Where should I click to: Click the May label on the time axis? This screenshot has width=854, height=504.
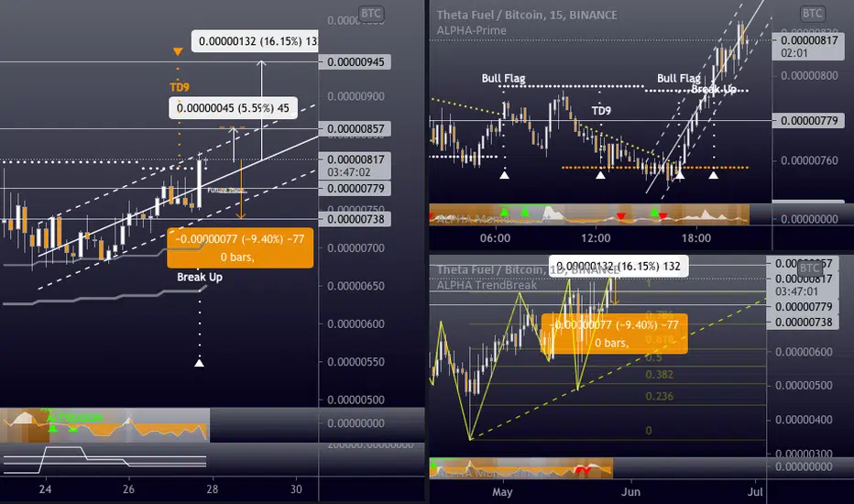click(x=502, y=492)
